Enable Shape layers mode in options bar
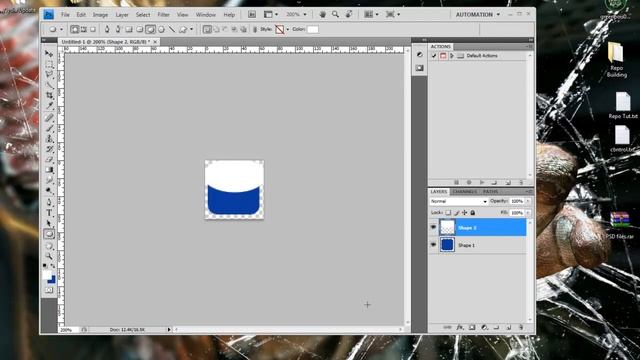 pyautogui.click(x=75, y=29)
